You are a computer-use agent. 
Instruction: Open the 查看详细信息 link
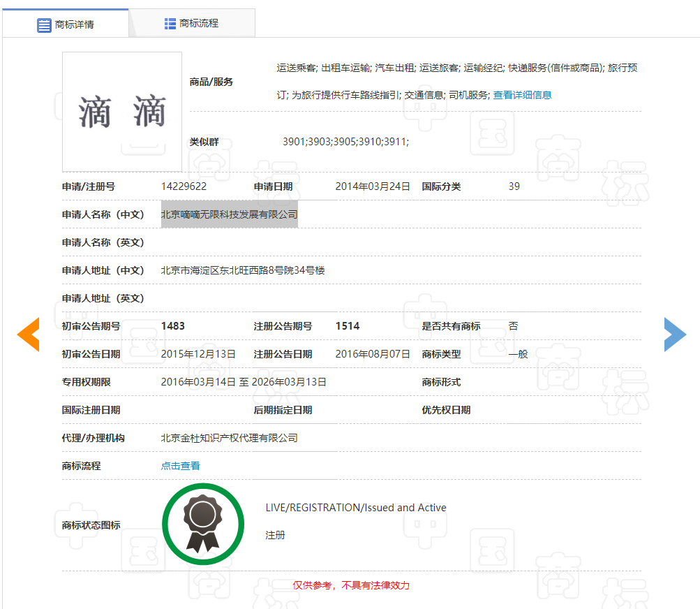522,95
